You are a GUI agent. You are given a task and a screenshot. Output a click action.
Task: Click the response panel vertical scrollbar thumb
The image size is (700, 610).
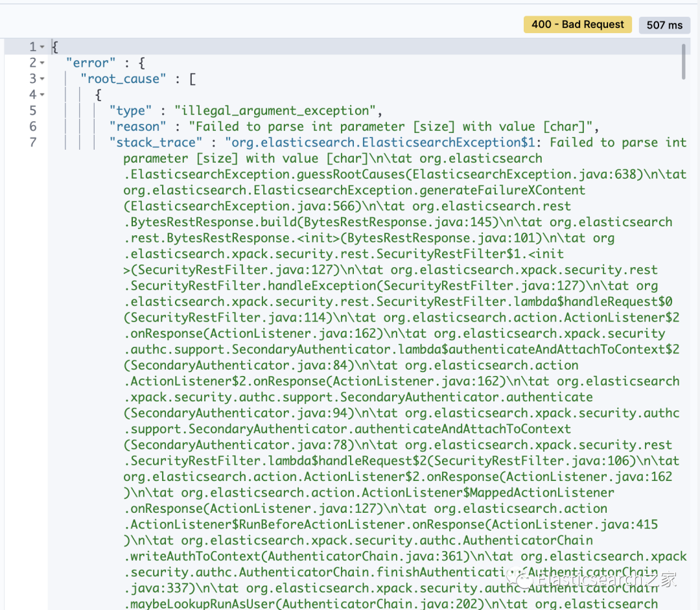[x=684, y=62]
